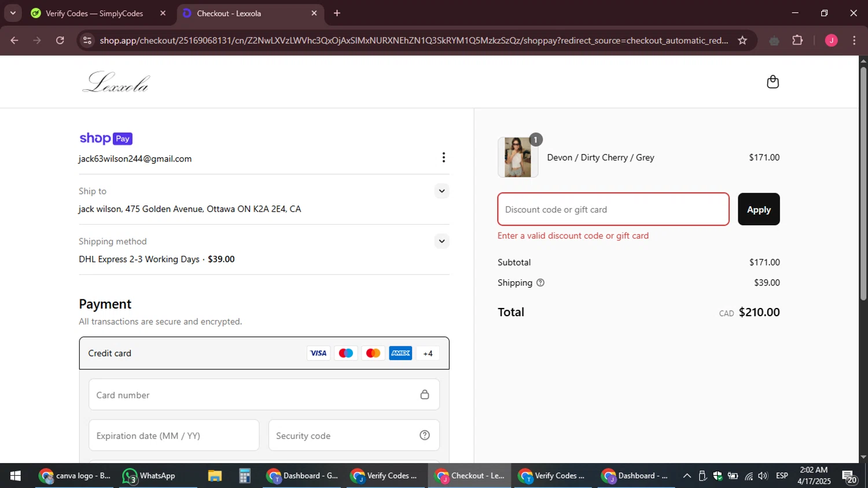Focus the Discount code or gift card field

coord(613,209)
